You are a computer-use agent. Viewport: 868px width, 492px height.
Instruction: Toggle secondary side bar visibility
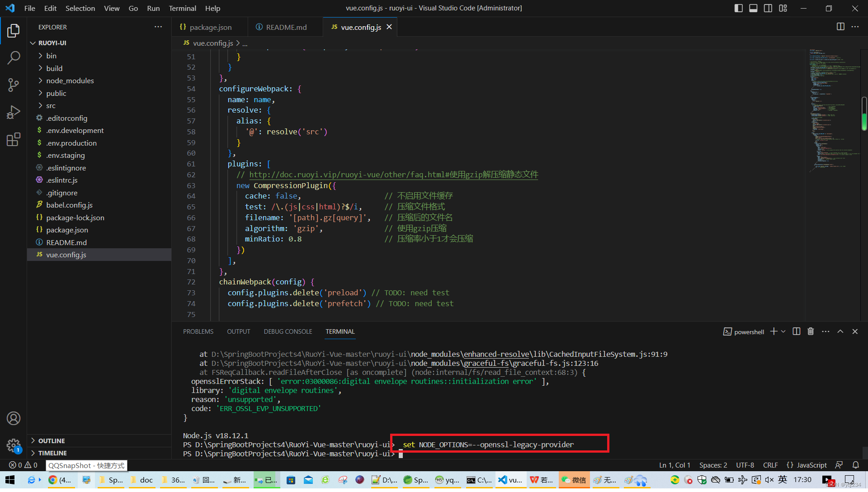(768, 8)
